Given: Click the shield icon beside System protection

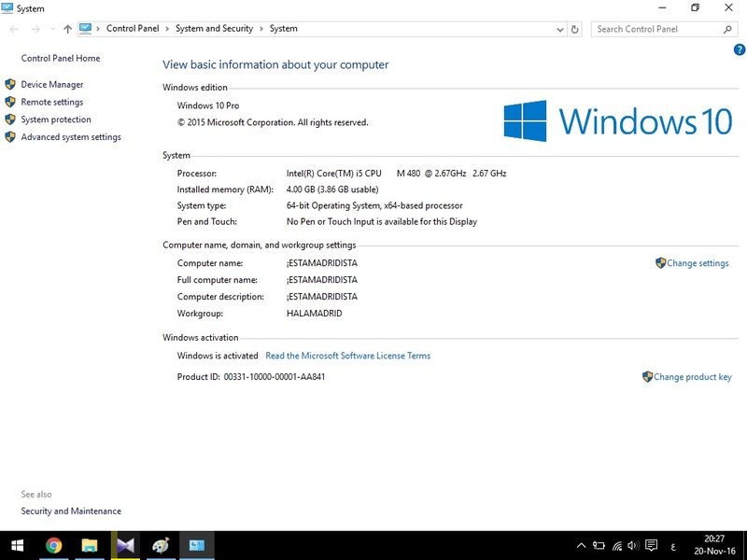Looking at the screenshot, I should (10, 119).
